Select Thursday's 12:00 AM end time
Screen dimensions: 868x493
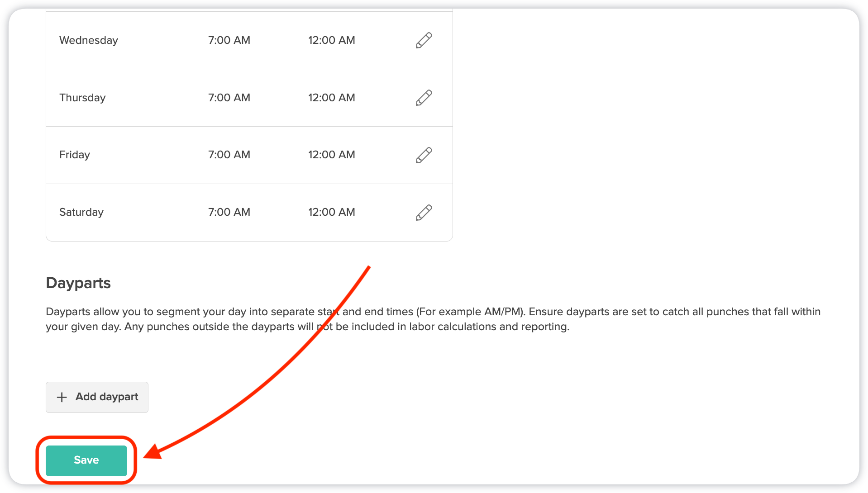point(331,98)
